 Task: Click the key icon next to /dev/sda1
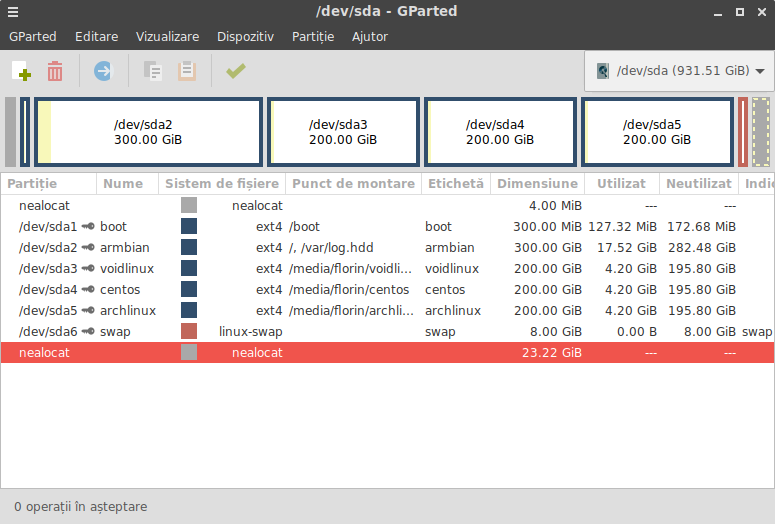tap(88, 226)
